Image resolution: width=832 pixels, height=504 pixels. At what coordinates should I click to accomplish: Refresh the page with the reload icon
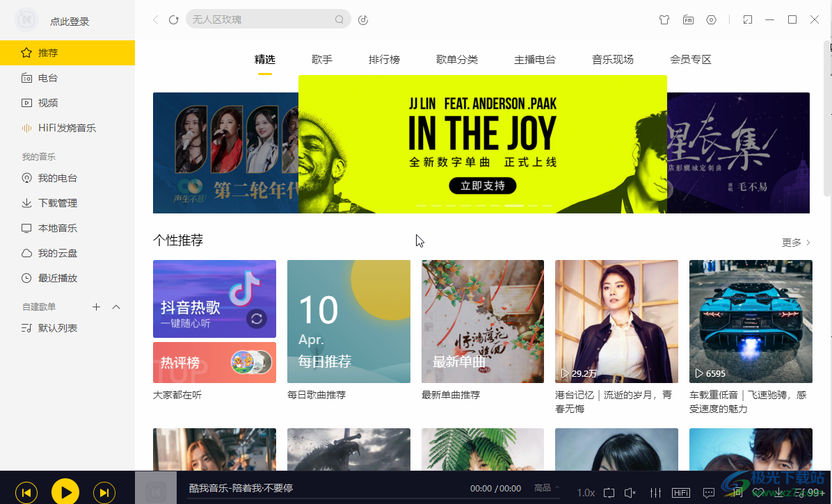click(173, 20)
